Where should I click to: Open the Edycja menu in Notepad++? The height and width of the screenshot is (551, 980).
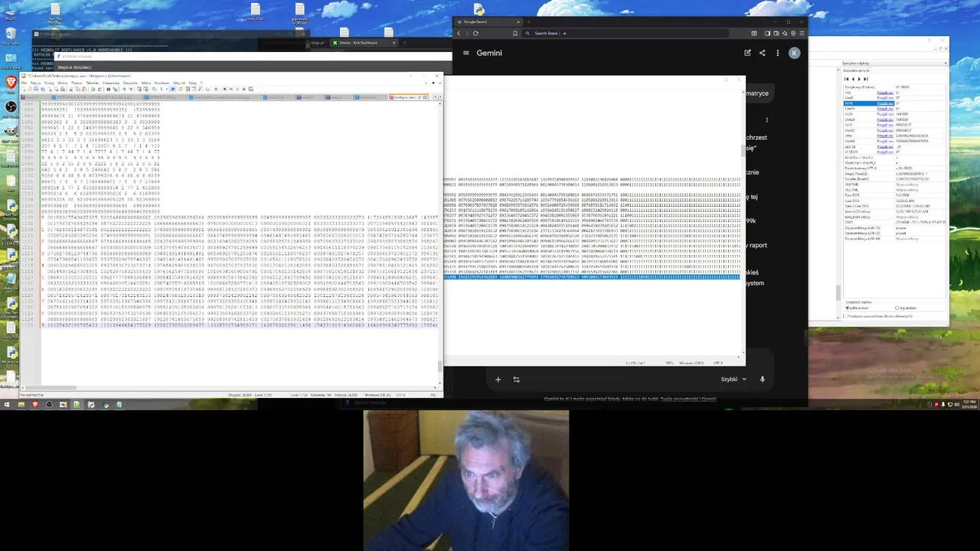pos(35,83)
